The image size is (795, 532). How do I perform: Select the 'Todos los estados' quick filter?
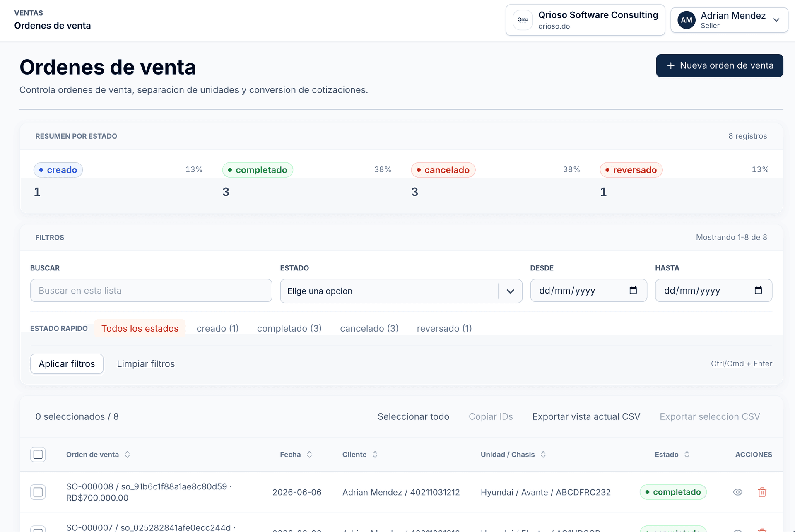click(x=140, y=328)
